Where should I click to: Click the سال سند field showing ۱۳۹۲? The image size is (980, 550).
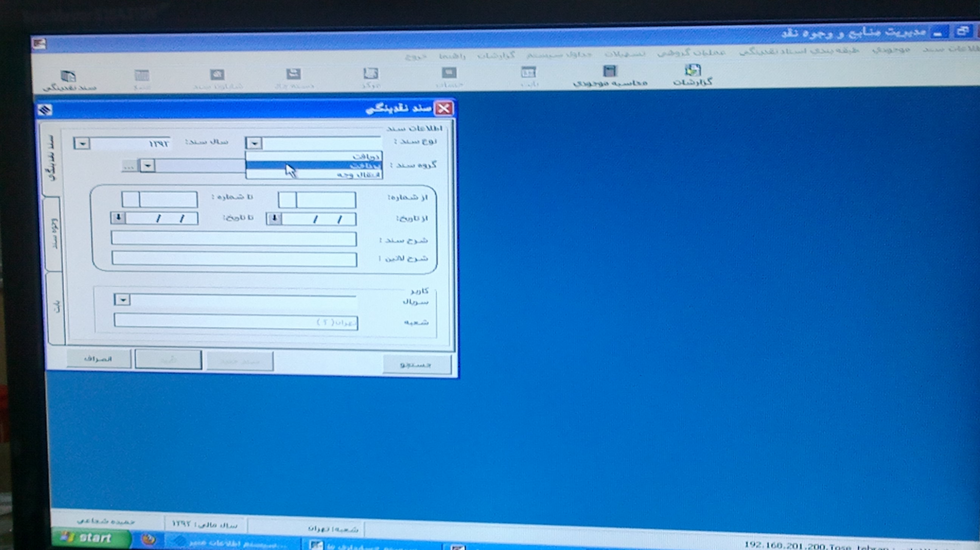(x=130, y=144)
